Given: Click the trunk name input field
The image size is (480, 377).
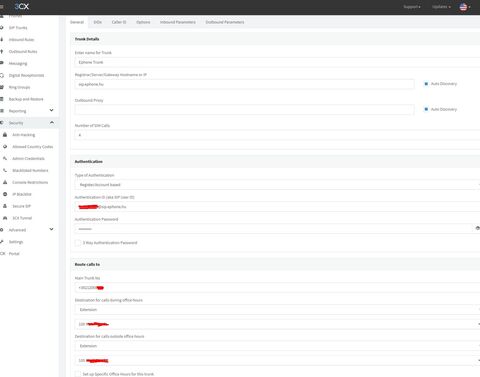Looking at the screenshot, I should [277, 62].
